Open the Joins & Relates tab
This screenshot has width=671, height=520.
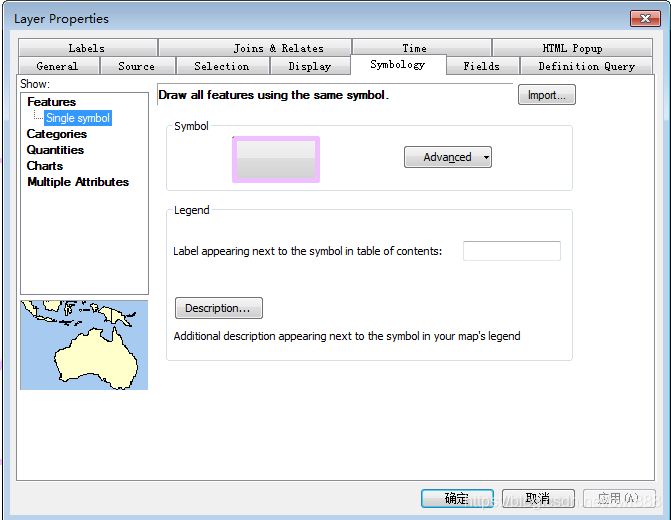255,48
